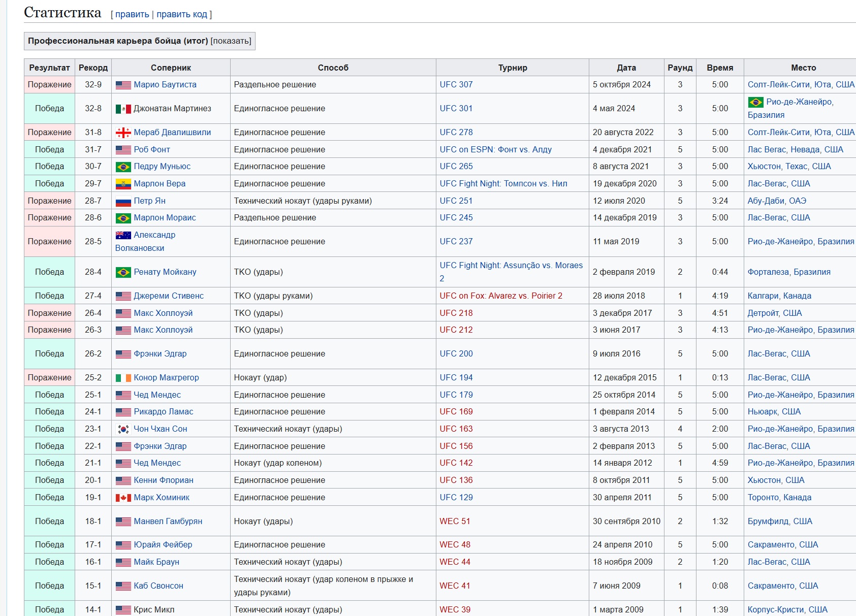
Task: Open the править код source edit link
Action: click(182, 14)
